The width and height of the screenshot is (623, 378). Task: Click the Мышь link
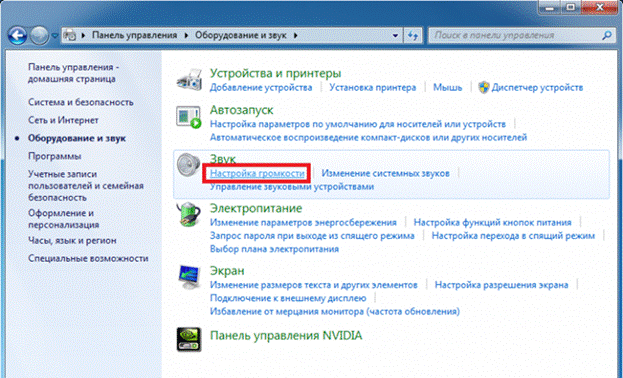pos(447,87)
